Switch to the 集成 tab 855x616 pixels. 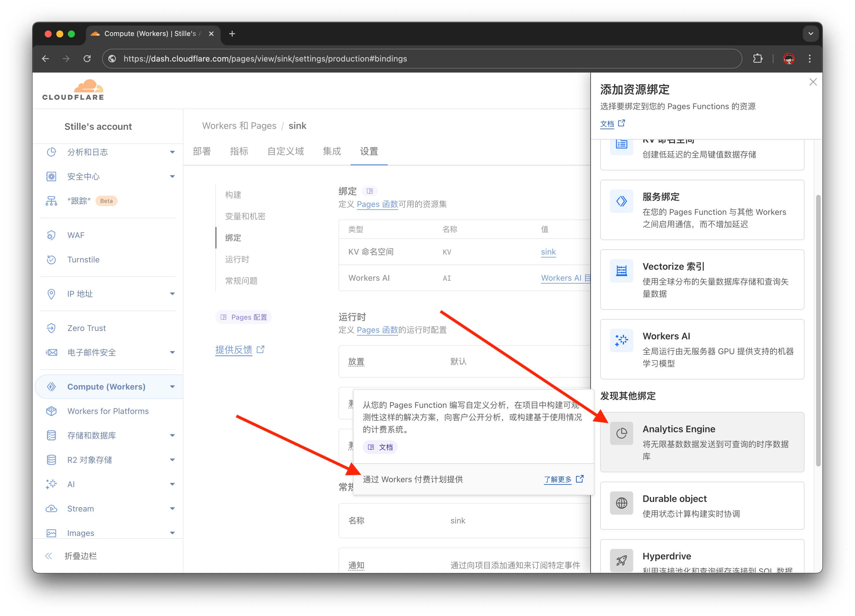pos(332,152)
